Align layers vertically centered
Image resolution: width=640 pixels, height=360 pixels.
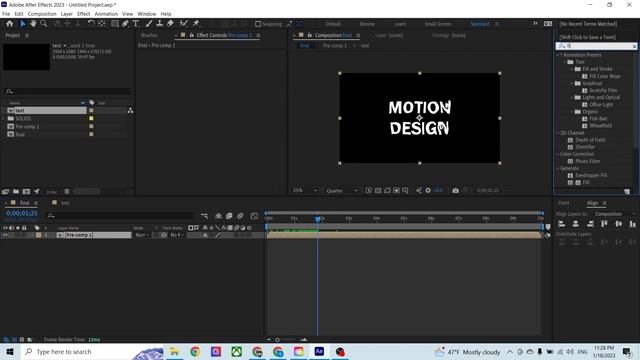click(618, 224)
